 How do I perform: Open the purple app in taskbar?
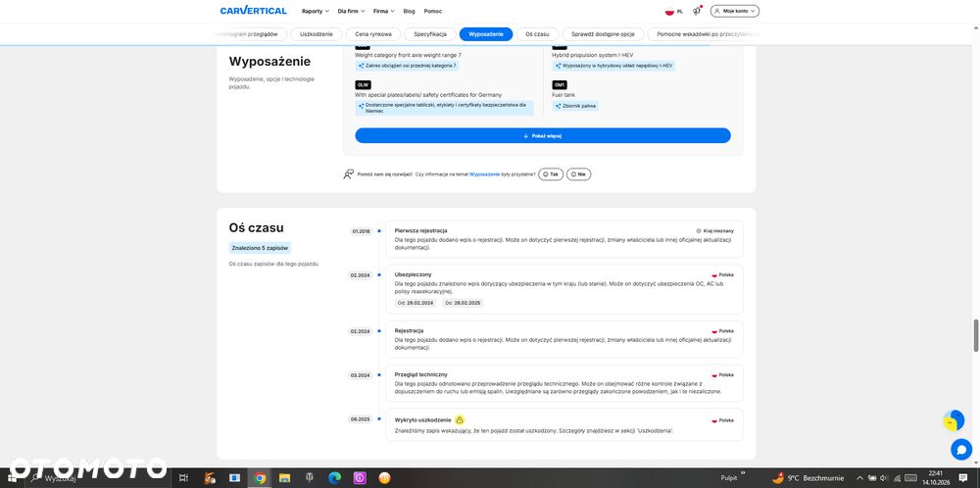click(x=360, y=478)
